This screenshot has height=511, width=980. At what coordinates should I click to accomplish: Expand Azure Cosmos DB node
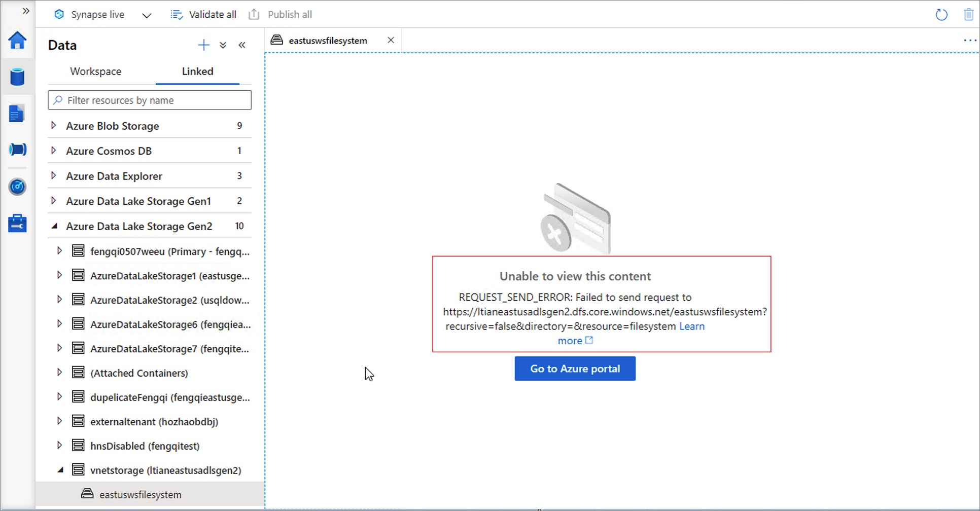point(53,150)
